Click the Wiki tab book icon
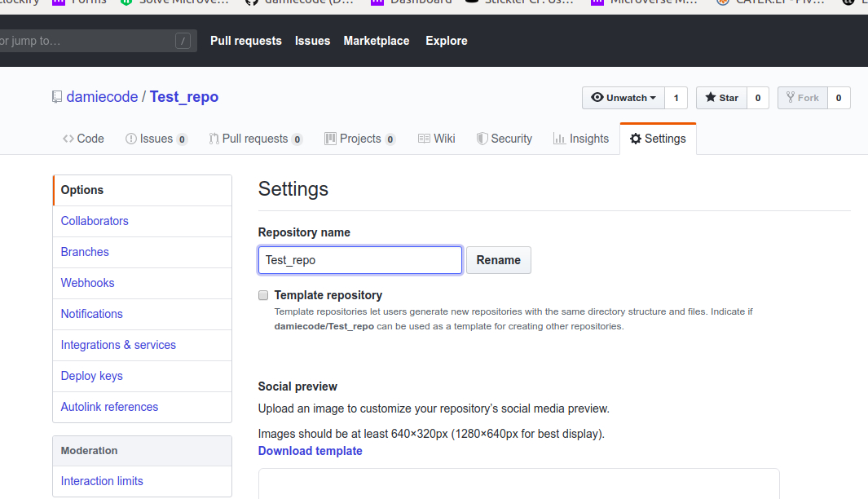868x499 pixels. coord(424,139)
